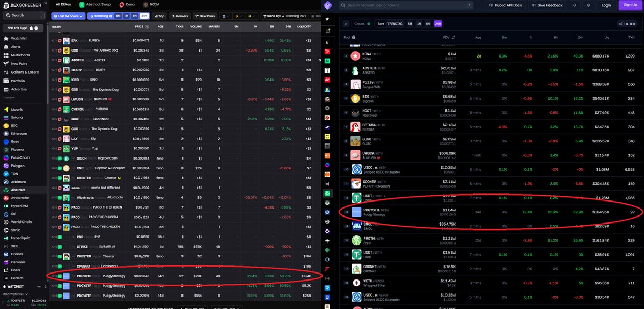Click the Login button

(x=606, y=5)
